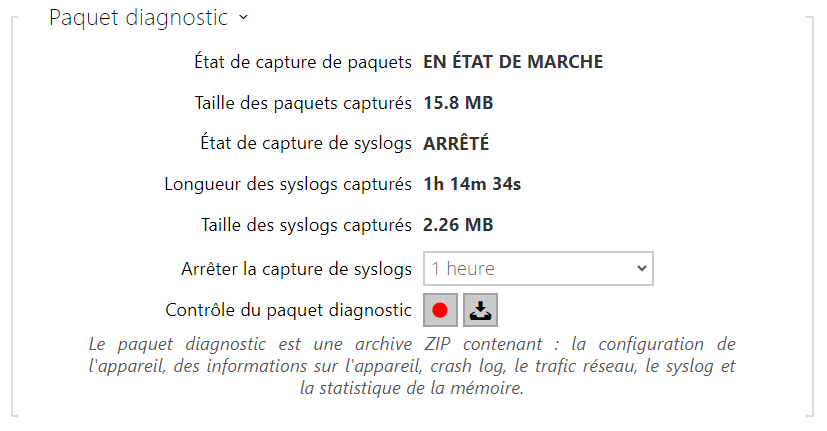Click the '1h 14m 34s' syslog length value
Image resolution: width=827 pixels, height=431 pixels.
pos(472,184)
